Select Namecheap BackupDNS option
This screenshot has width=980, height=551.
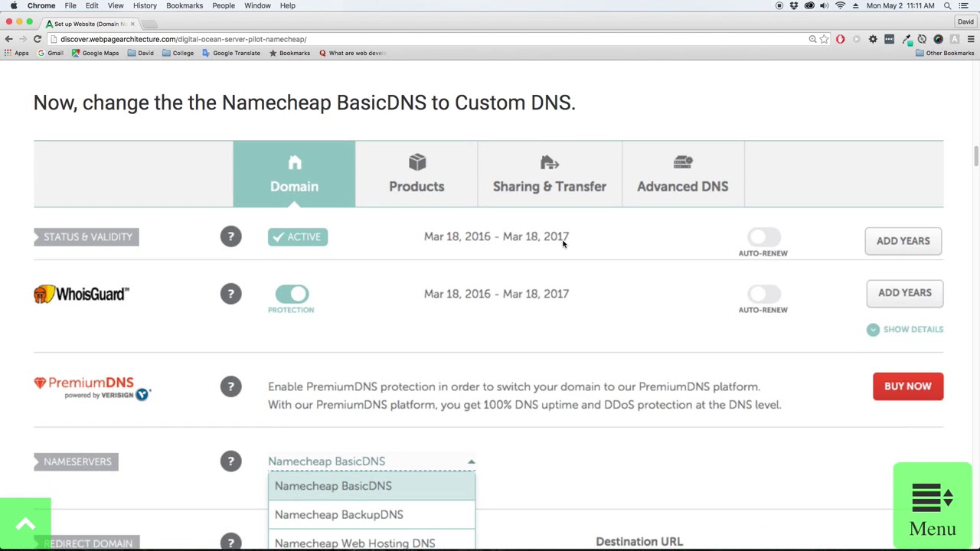(339, 514)
